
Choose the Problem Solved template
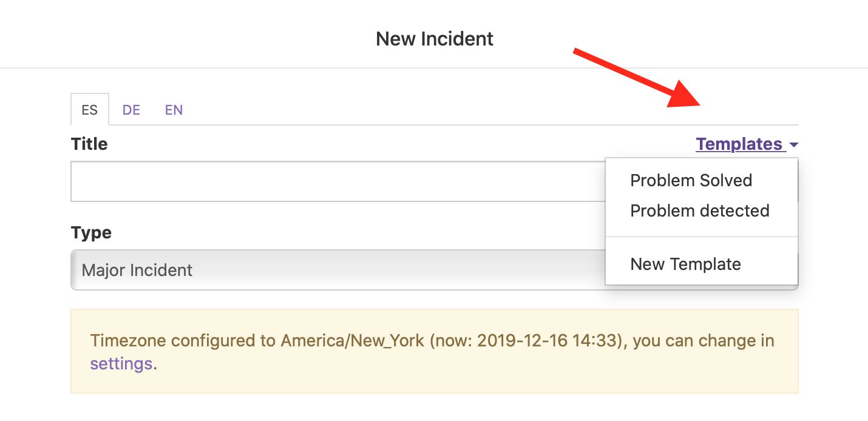click(x=691, y=180)
